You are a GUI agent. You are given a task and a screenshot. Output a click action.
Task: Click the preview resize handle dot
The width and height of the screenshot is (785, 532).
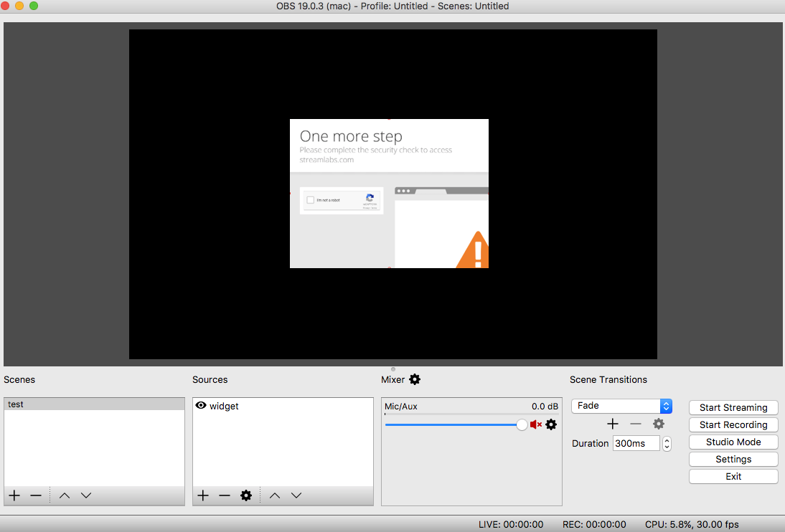click(x=393, y=369)
